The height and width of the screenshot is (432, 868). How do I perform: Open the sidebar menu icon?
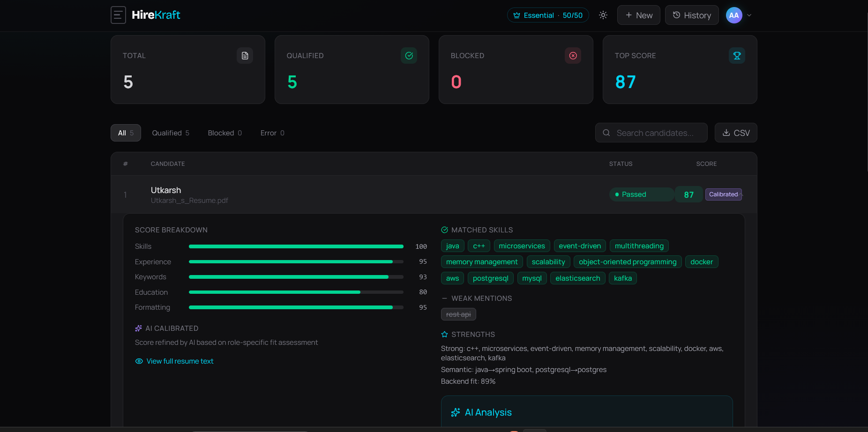(x=118, y=15)
